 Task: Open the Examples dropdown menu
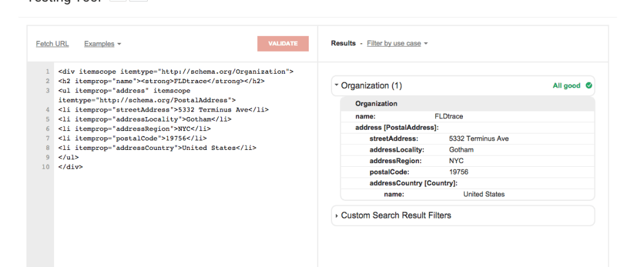click(103, 44)
